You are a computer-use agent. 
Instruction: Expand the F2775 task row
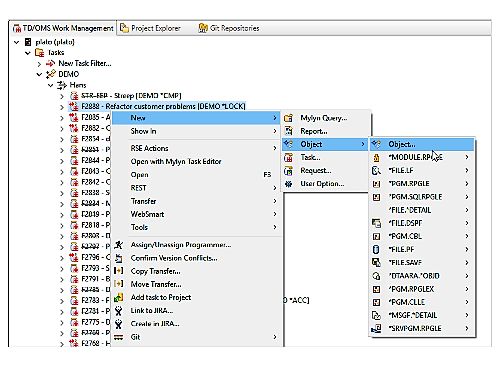[62, 322]
